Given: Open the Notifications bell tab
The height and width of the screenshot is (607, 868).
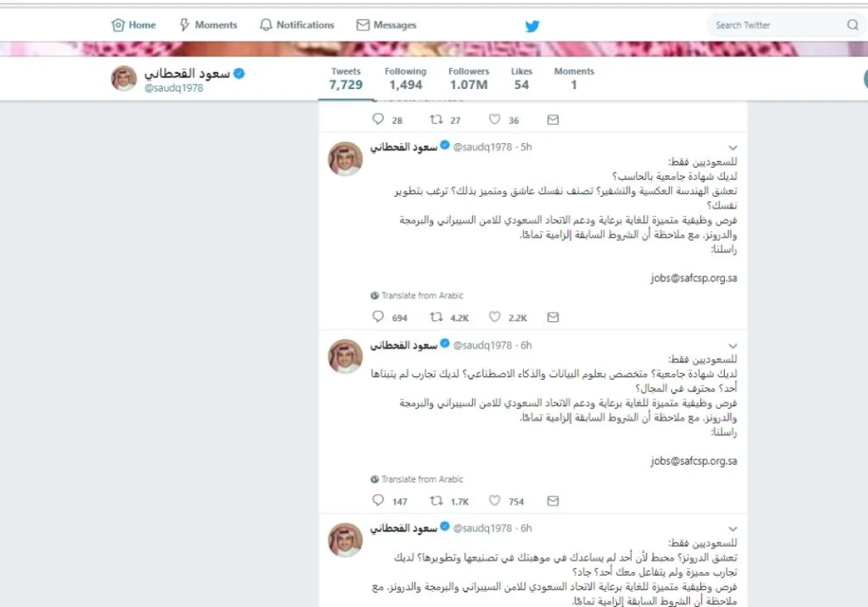Looking at the screenshot, I should (x=297, y=25).
